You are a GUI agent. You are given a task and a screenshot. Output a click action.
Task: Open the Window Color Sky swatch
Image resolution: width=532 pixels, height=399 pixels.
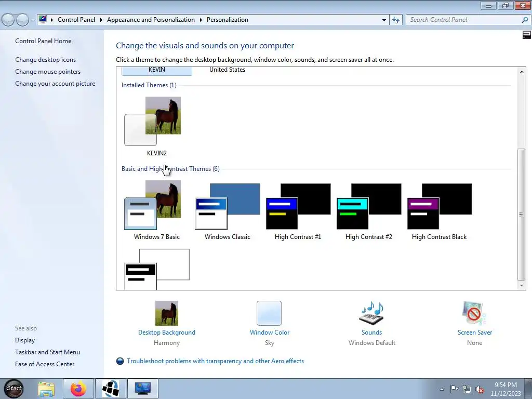pos(269,313)
